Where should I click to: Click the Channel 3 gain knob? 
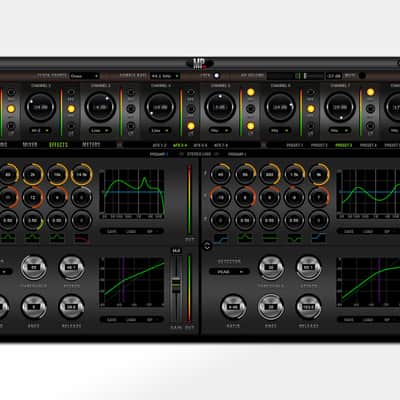(x=100, y=107)
